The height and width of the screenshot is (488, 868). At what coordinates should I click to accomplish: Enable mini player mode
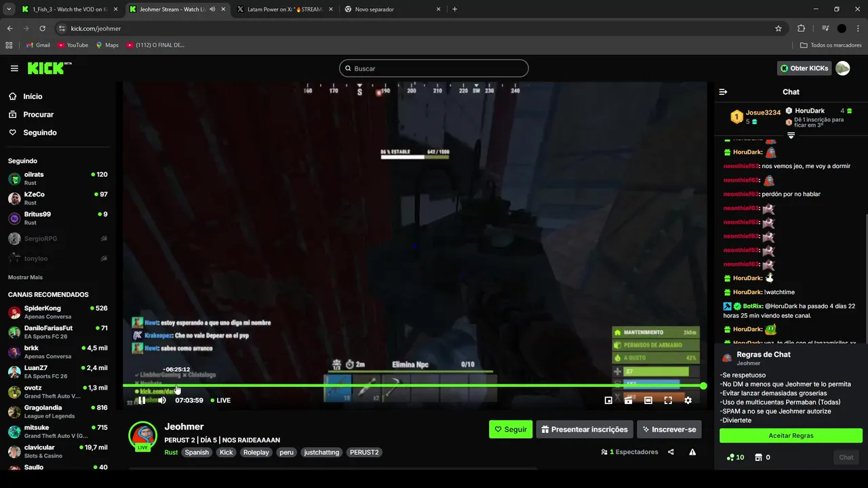pyautogui.click(x=608, y=401)
